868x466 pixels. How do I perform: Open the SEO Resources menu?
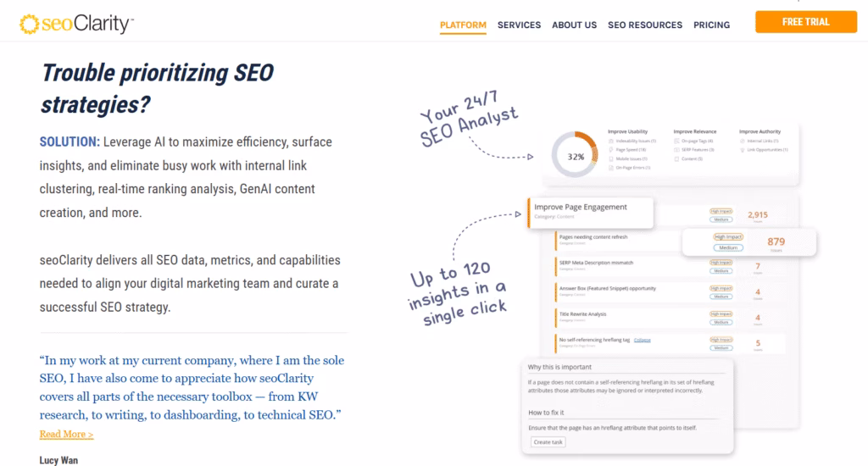(644, 25)
